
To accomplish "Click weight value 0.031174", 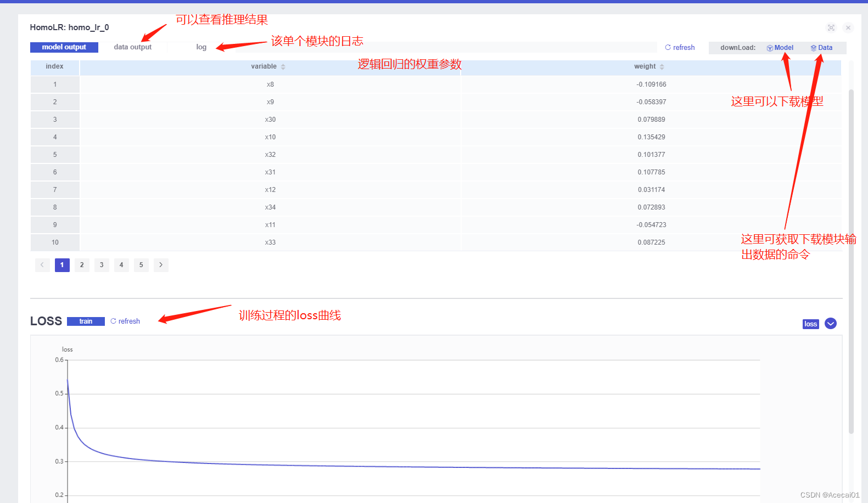I will pyautogui.click(x=651, y=190).
